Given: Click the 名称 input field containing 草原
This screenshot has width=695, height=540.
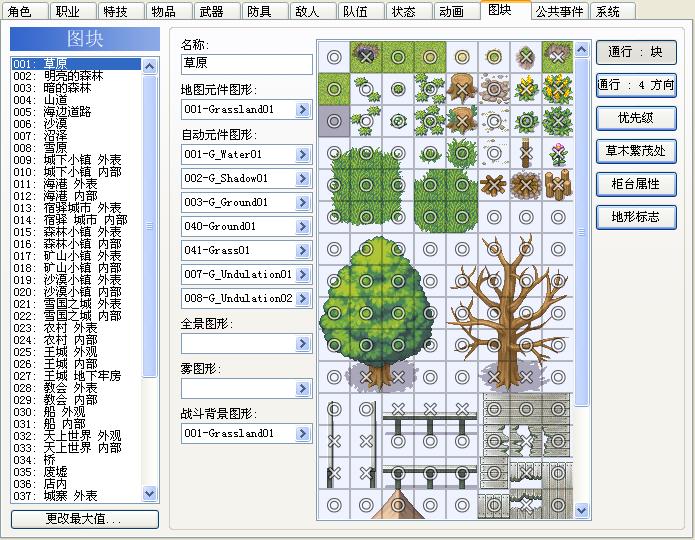Looking at the screenshot, I should pyautogui.click(x=247, y=64).
